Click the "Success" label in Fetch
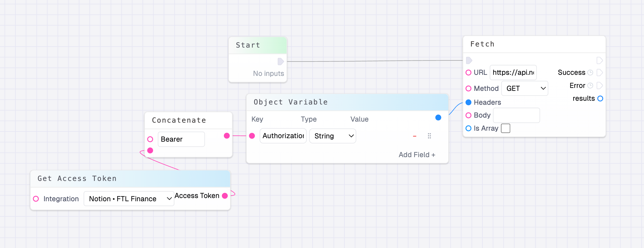The image size is (644, 248). coord(571,72)
